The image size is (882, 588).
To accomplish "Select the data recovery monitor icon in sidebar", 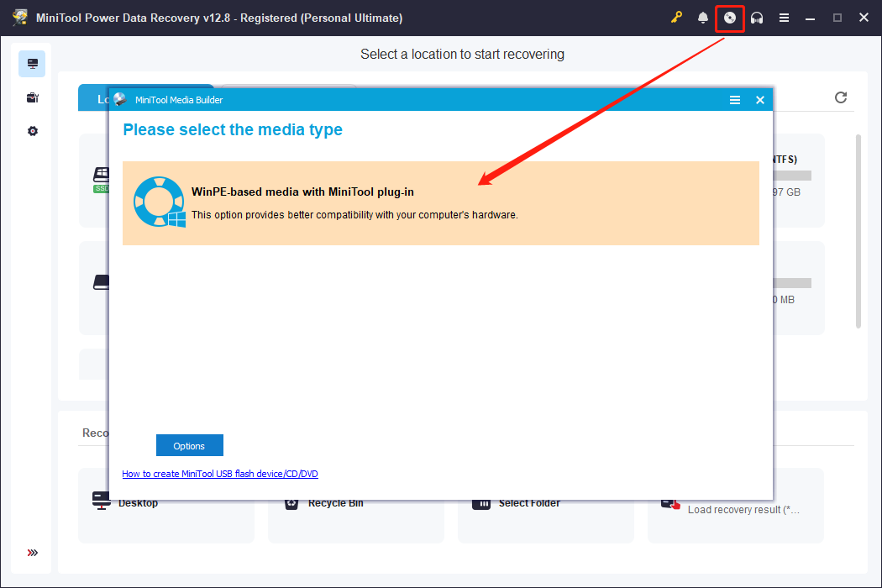I will [x=32, y=63].
